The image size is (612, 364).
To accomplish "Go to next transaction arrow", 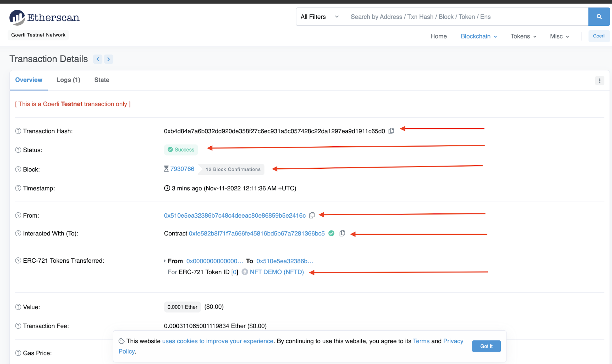I will point(109,59).
